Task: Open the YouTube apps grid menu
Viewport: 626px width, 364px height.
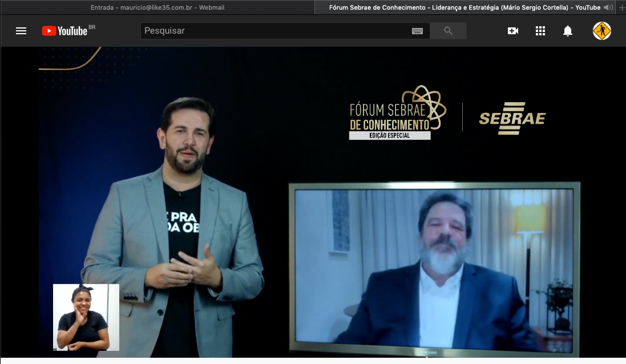Action: 540,31
